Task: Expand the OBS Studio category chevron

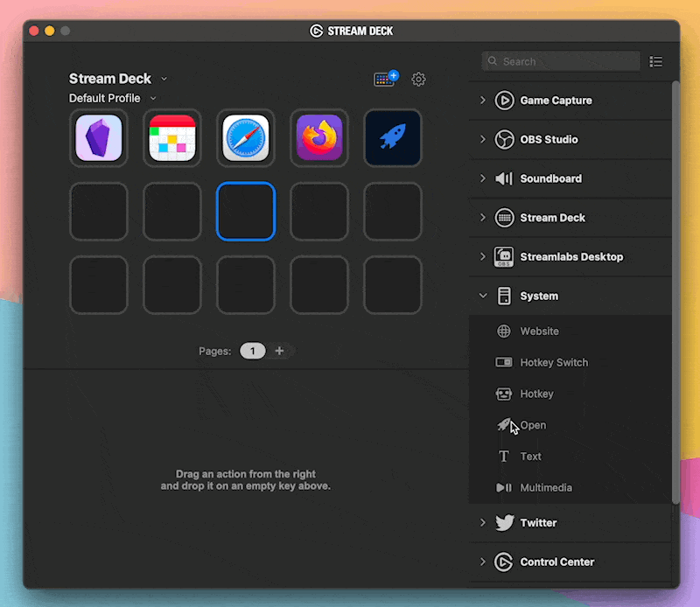Action: point(483,139)
